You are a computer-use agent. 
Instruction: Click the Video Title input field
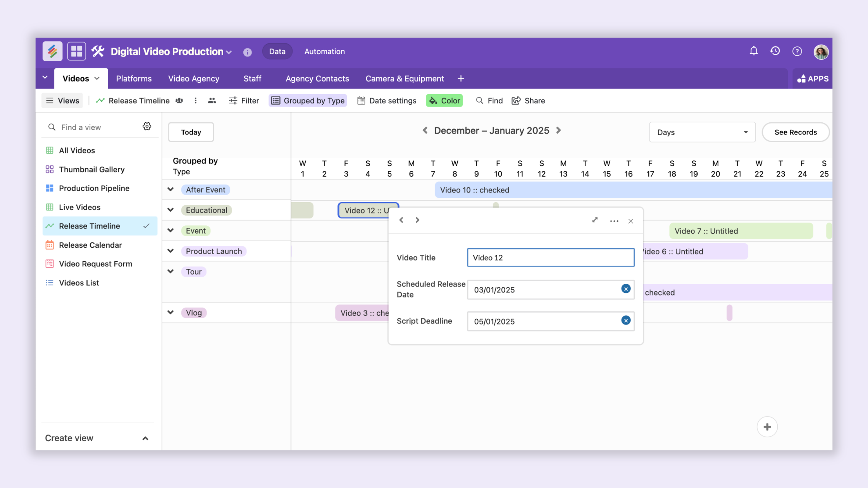[x=551, y=258]
